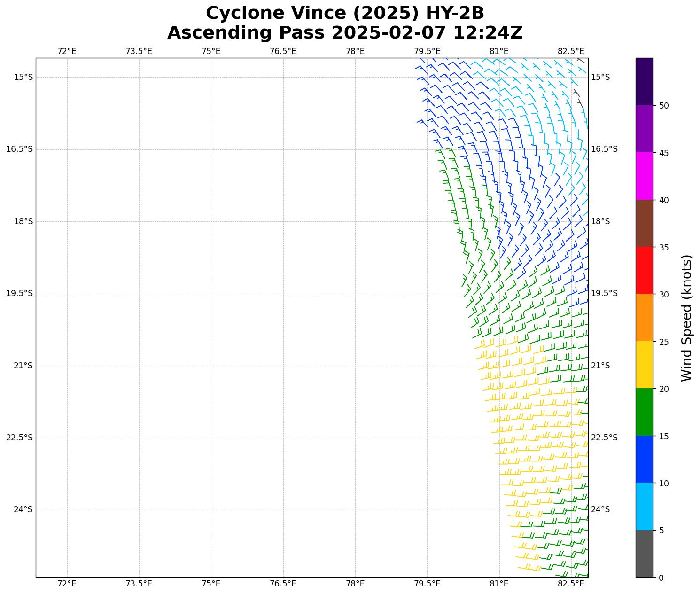Click the Cyclone Vince (2025) HY-2B title
Viewport: 700px width, 594px height.
tap(345, 13)
